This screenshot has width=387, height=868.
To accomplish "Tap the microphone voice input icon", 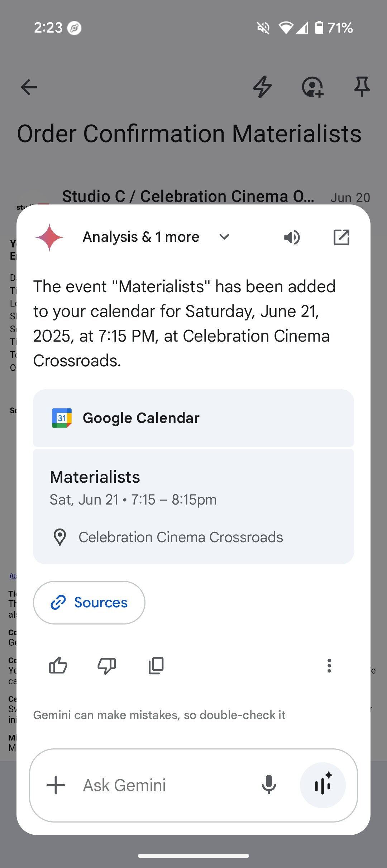I will click(x=269, y=785).
